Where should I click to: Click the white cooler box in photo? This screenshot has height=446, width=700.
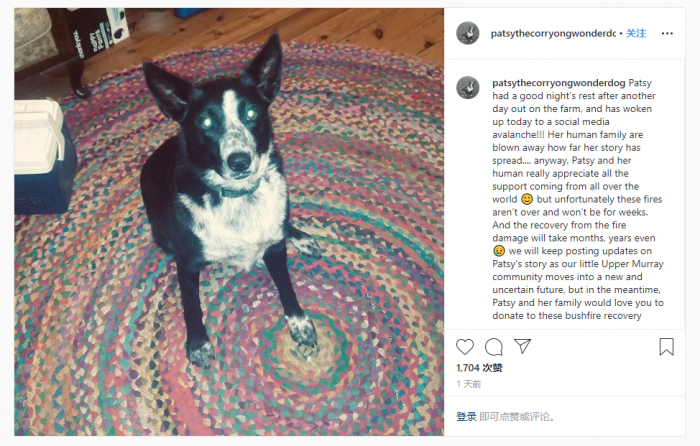click(x=42, y=156)
